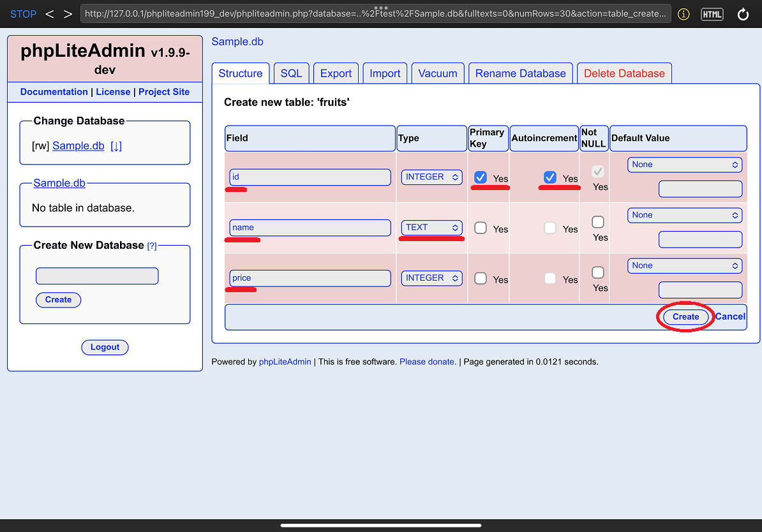This screenshot has height=532, width=762.
Task: Switch to the Export tab
Action: (336, 73)
